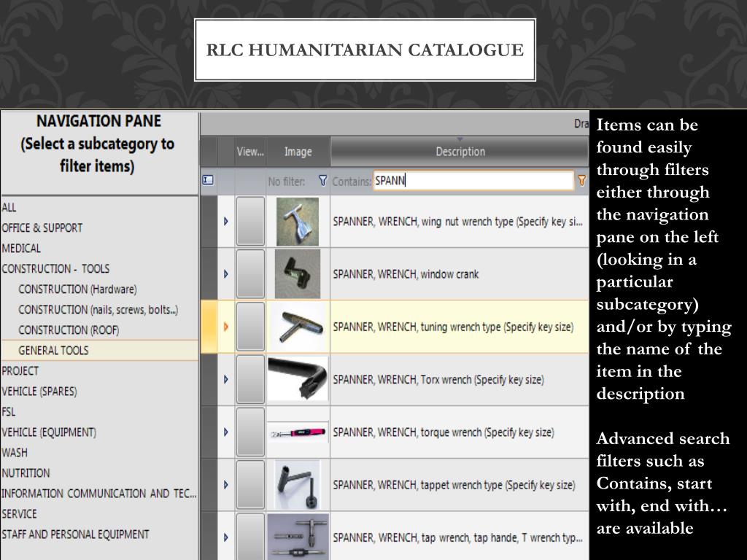Click 'SPANNER, WRENCH, tuning wrench type' description
Viewport: 747px width, 560px height.
tap(453, 327)
